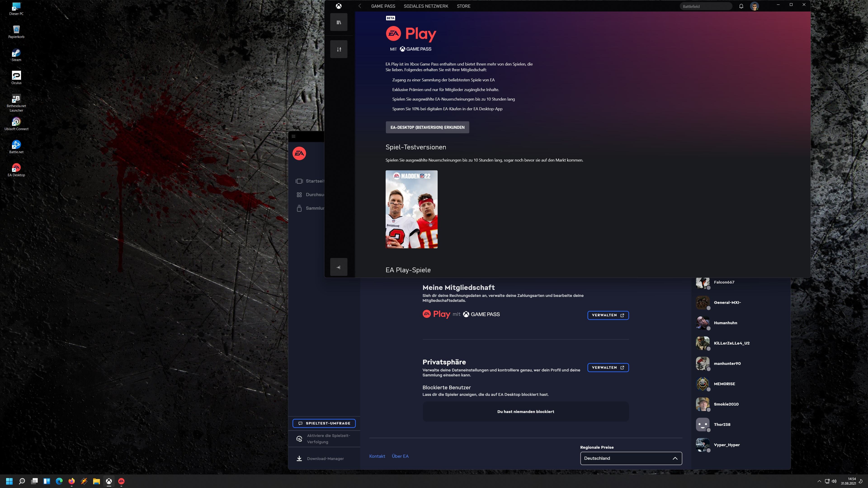Open the Kontakt link
Viewport: 868px width, 488px height.
point(377,456)
